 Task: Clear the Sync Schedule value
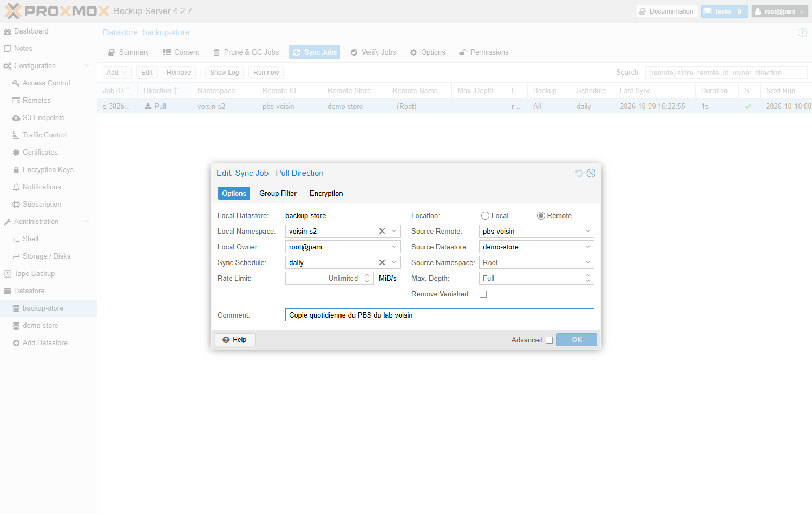382,262
